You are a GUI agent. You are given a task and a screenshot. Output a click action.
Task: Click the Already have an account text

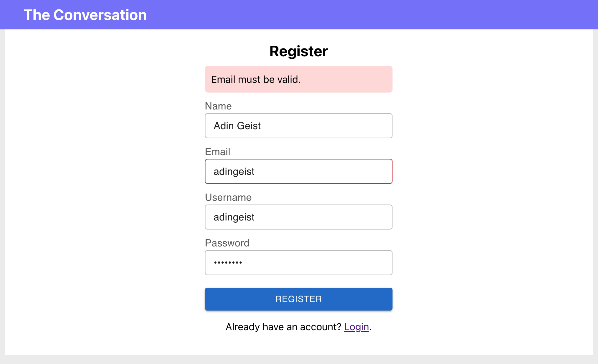click(283, 327)
